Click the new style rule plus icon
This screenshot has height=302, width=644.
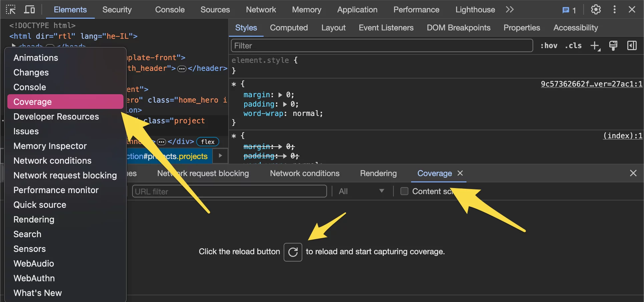[x=595, y=46]
